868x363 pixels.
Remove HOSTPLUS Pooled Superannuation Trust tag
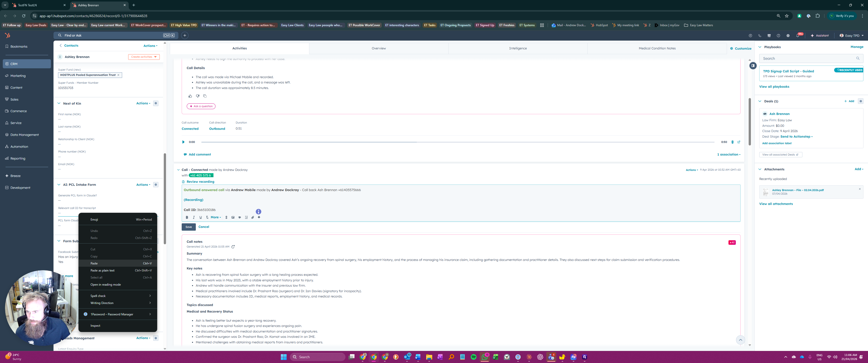(x=118, y=75)
